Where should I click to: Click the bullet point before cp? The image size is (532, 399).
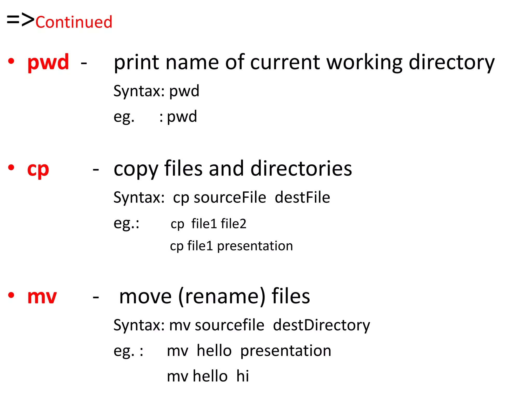pyautogui.click(x=11, y=168)
